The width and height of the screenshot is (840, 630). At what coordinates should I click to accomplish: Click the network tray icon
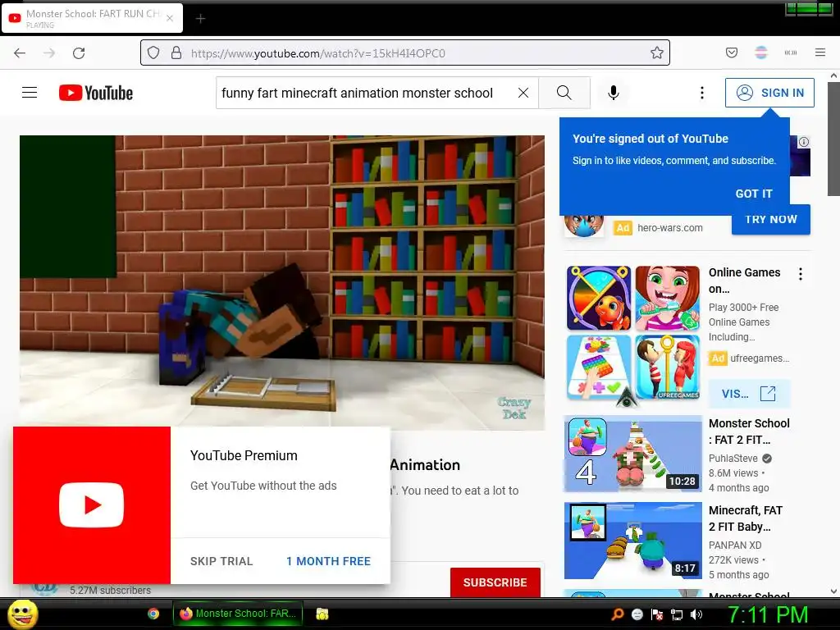677,614
